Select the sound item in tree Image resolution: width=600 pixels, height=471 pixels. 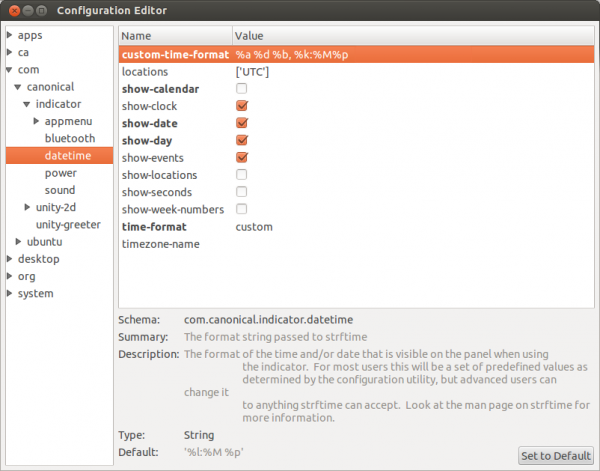tap(60, 190)
